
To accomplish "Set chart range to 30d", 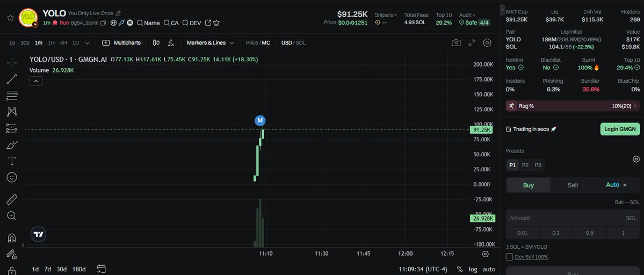I will 62,269.
